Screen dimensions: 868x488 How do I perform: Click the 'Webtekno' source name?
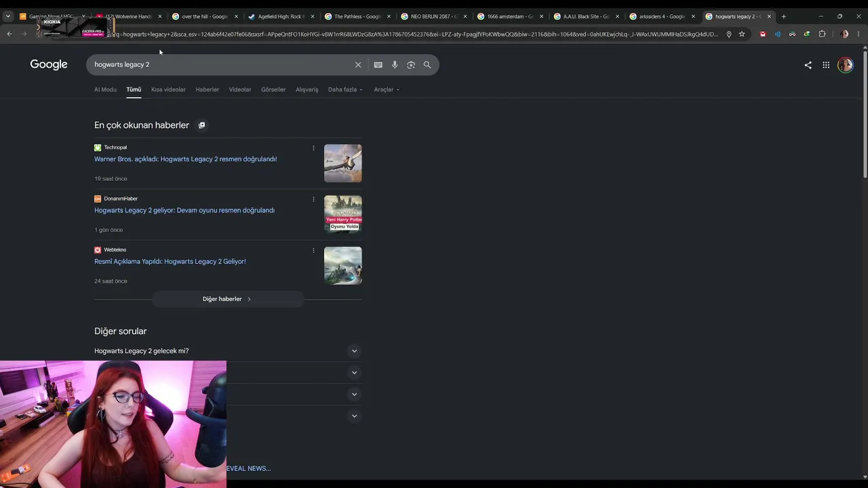(115, 250)
